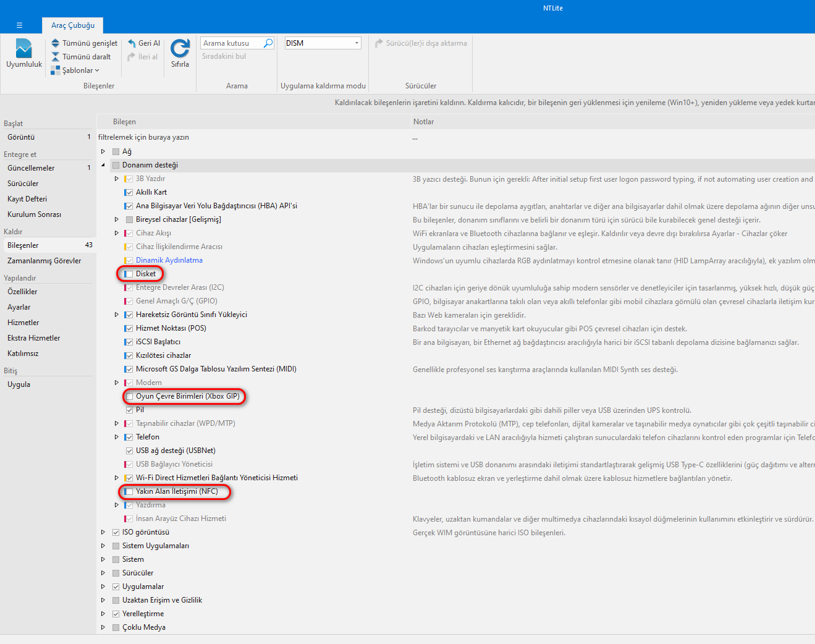Uncheck the Akıllı Kart checkbox

[x=129, y=192]
